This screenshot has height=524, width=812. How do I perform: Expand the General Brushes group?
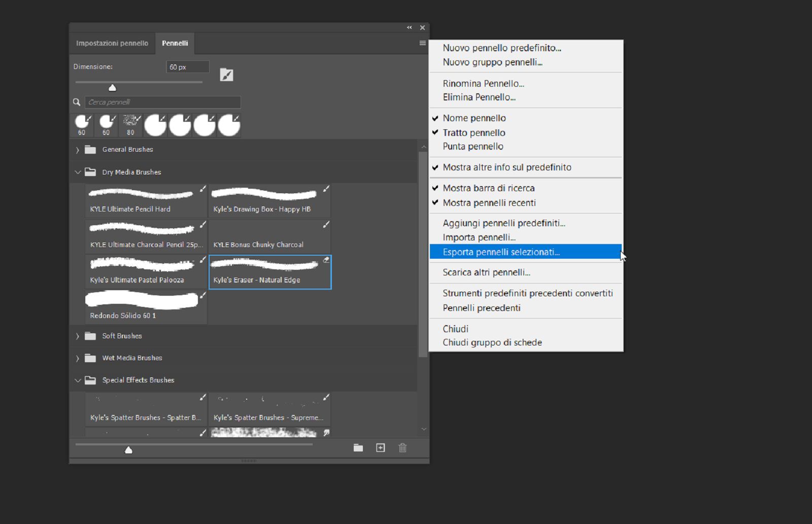pos(78,150)
